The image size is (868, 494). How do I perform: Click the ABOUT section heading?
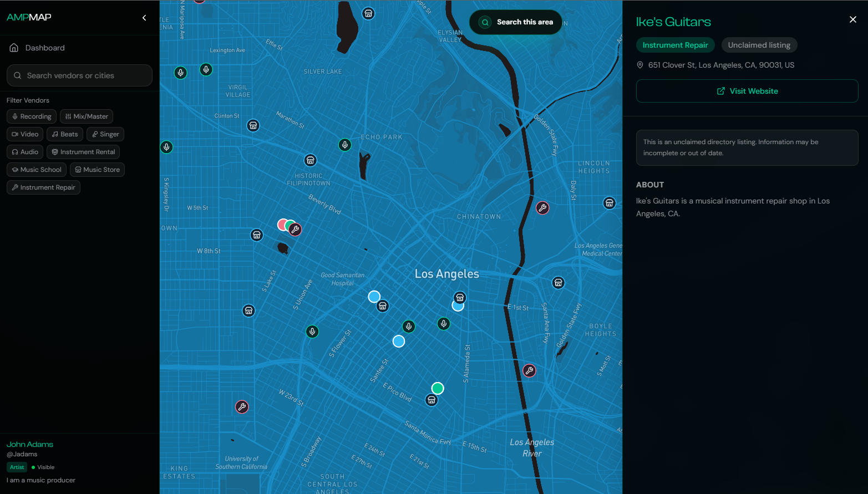[650, 185]
